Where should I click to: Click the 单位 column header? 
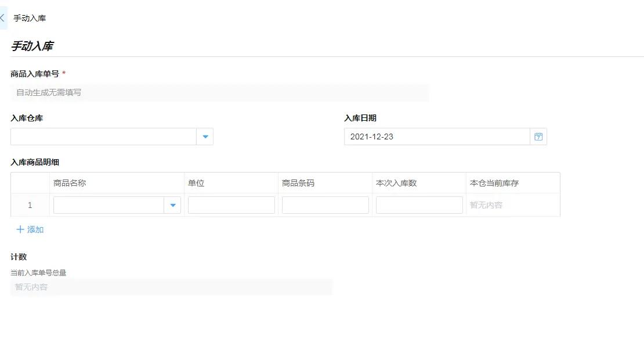pyautogui.click(x=196, y=182)
